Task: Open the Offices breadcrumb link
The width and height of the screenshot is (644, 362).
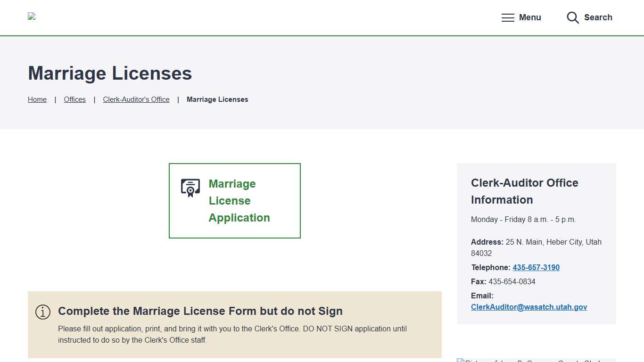Action: click(74, 99)
